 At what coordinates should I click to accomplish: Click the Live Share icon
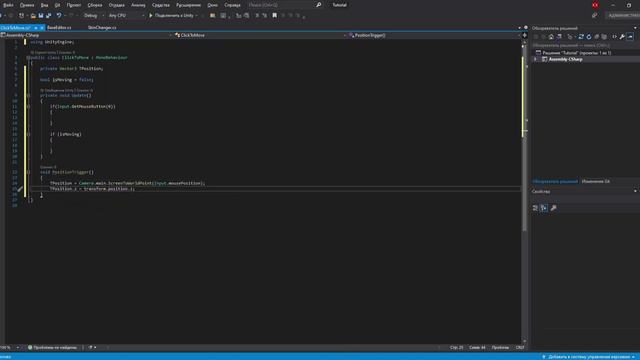(594, 16)
